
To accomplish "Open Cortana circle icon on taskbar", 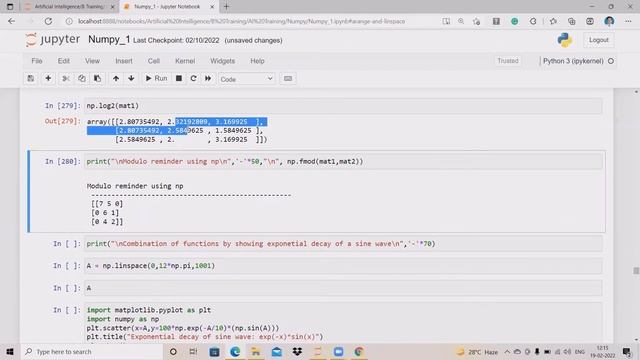I will click(173, 351).
